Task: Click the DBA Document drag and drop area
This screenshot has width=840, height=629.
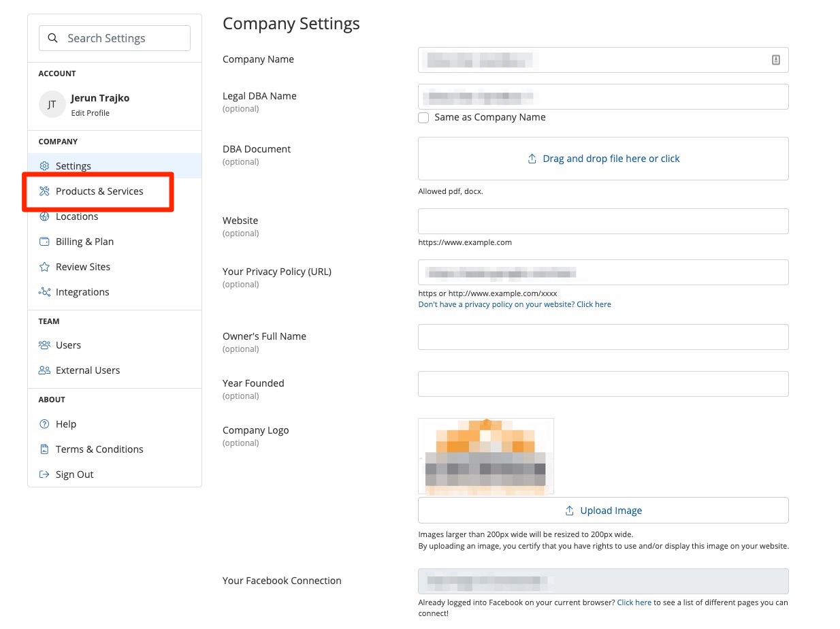Action: [603, 159]
